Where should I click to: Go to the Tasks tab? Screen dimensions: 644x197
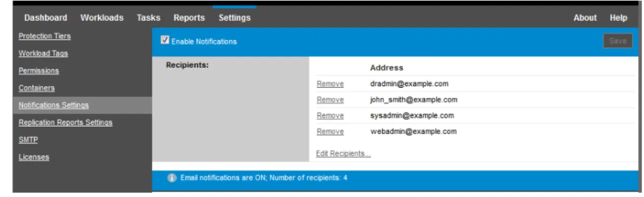(x=148, y=18)
